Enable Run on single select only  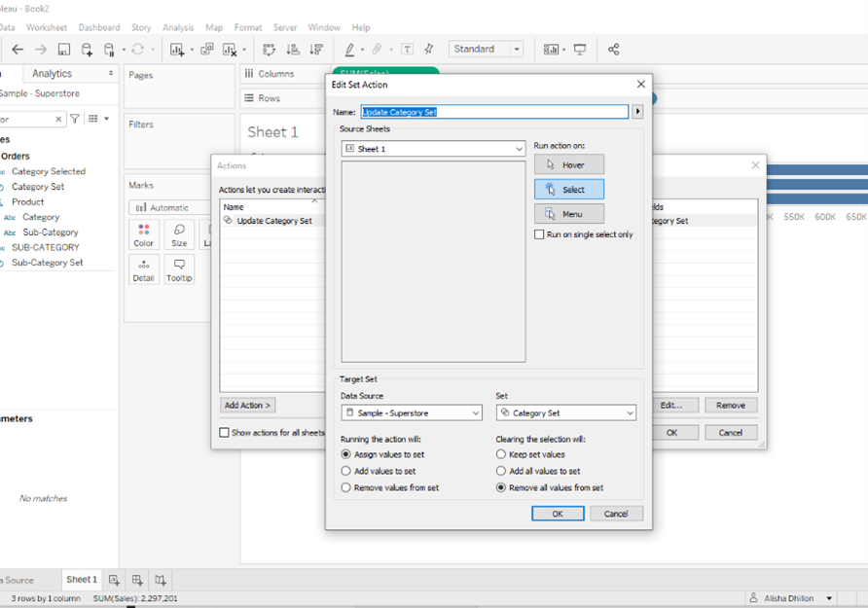[x=540, y=234]
